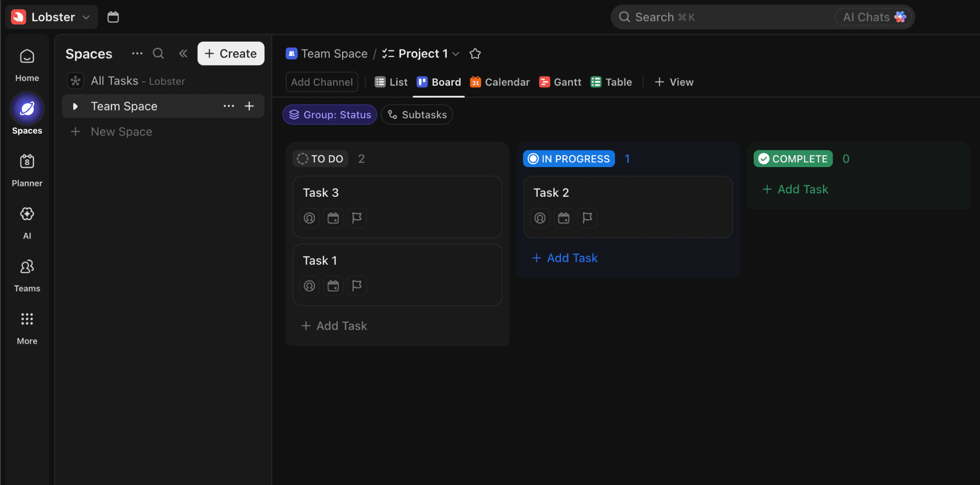Set due date on the Task 3 card
Screen dimensions: 980x485
click(x=333, y=218)
